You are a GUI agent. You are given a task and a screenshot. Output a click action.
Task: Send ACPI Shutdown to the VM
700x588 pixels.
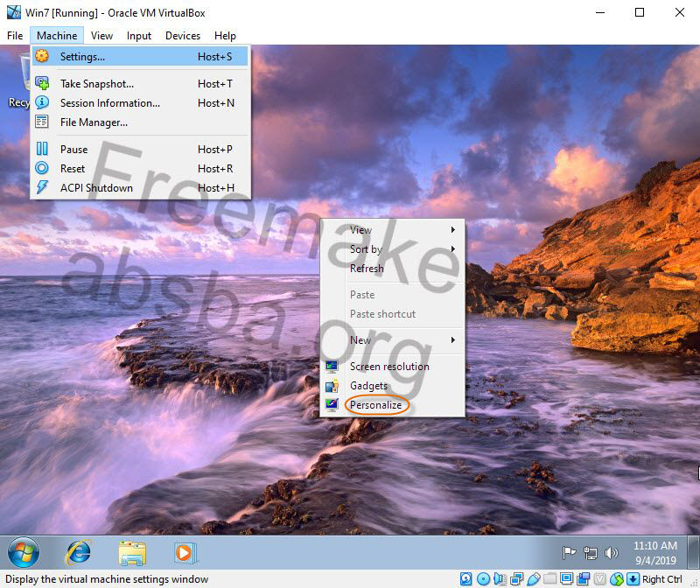coord(140,187)
